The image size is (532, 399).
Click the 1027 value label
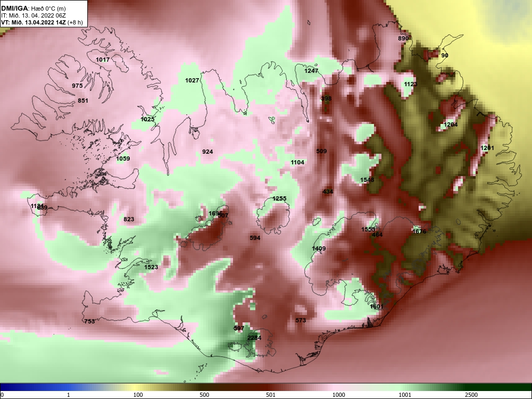tap(192, 80)
